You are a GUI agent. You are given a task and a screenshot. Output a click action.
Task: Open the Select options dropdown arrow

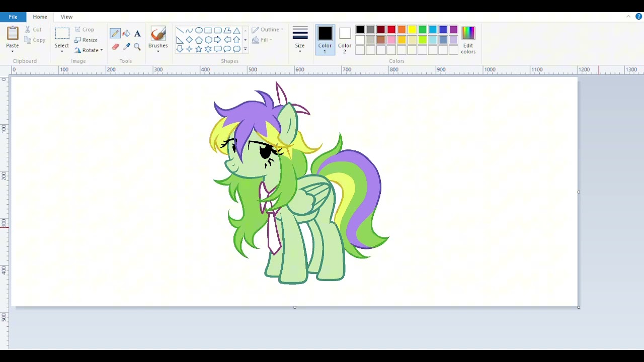[x=62, y=51]
